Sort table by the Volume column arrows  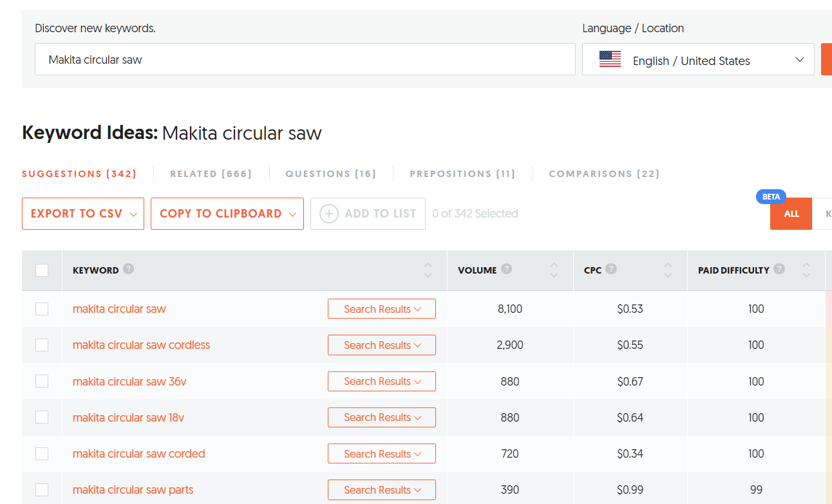pyautogui.click(x=554, y=270)
